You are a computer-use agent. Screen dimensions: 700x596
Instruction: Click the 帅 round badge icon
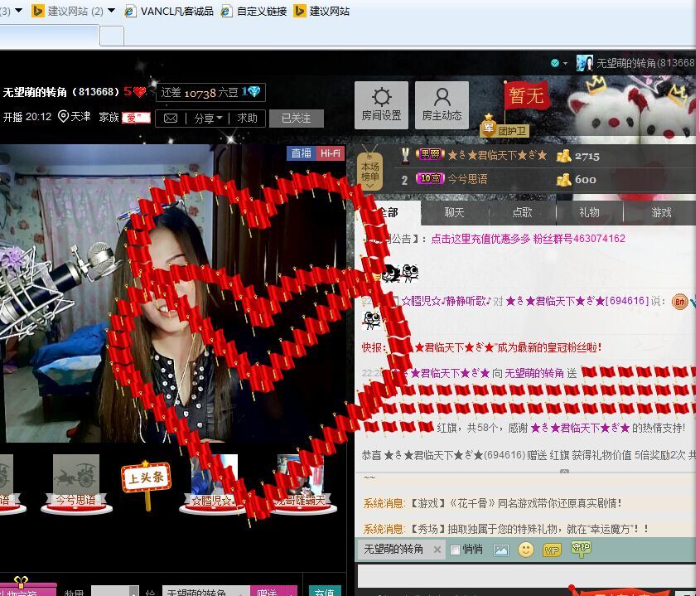[679, 302]
